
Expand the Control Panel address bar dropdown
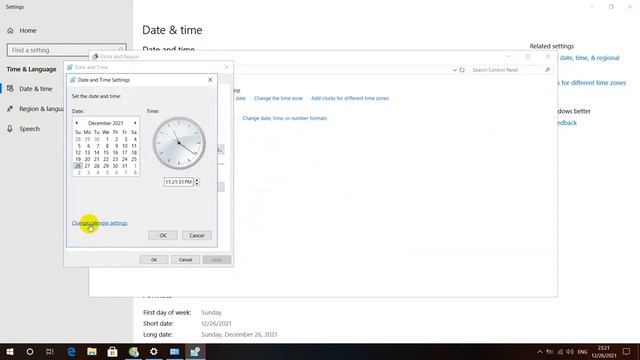[455, 70]
